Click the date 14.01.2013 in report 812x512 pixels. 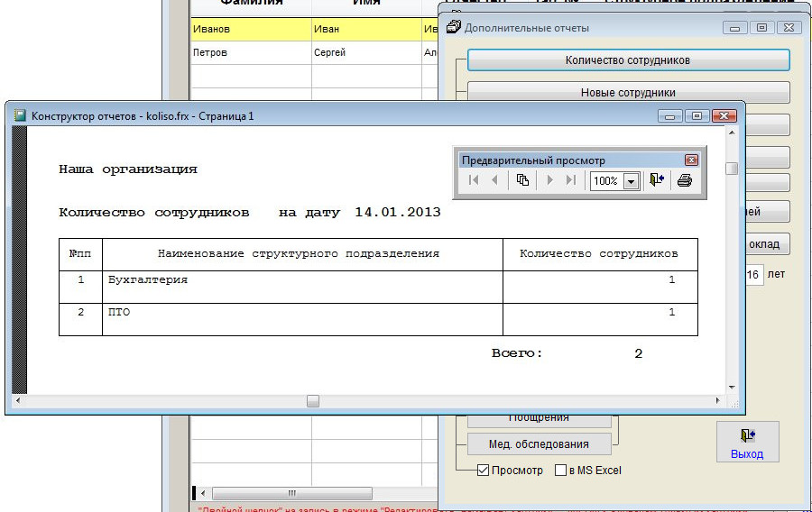[x=398, y=212]
